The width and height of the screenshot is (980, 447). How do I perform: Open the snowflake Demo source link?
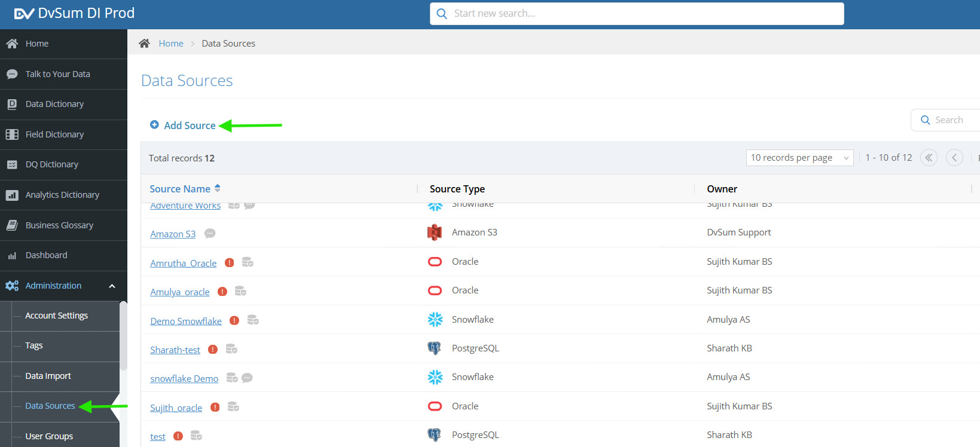(x=184, y=379)
